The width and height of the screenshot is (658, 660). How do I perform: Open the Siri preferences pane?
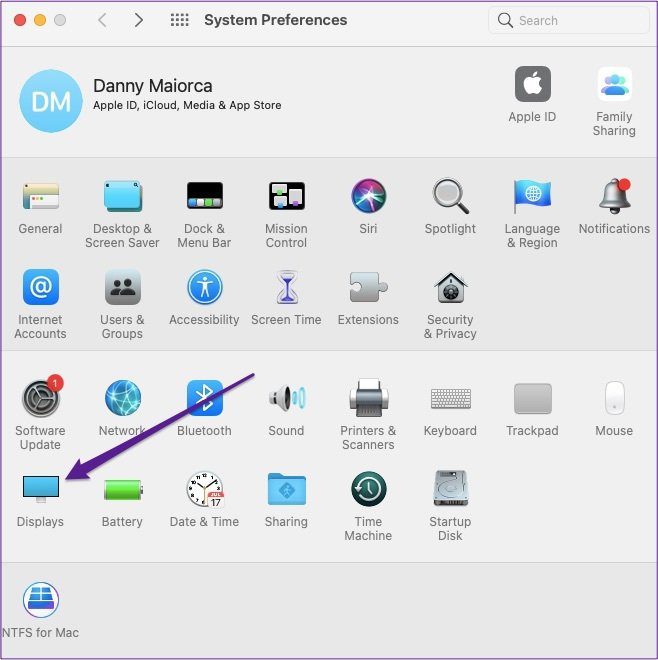[368, 196]
